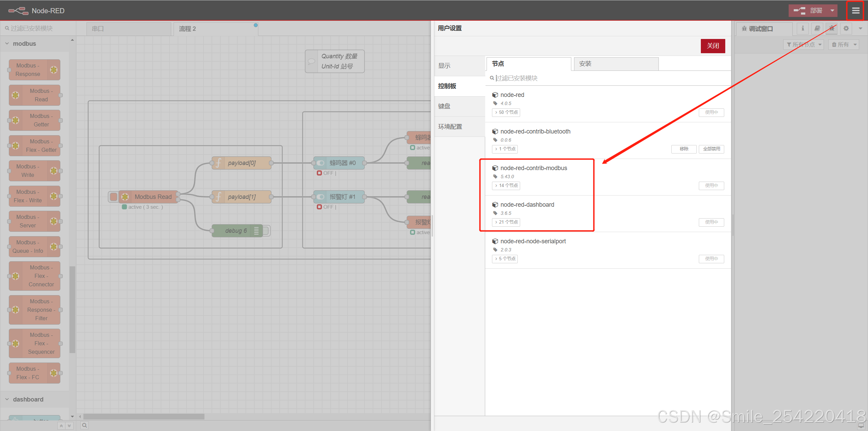Screen dimensions: 868x431
Task: Open the sidebar tab list dropdown arrow
Action: (861, 29)
